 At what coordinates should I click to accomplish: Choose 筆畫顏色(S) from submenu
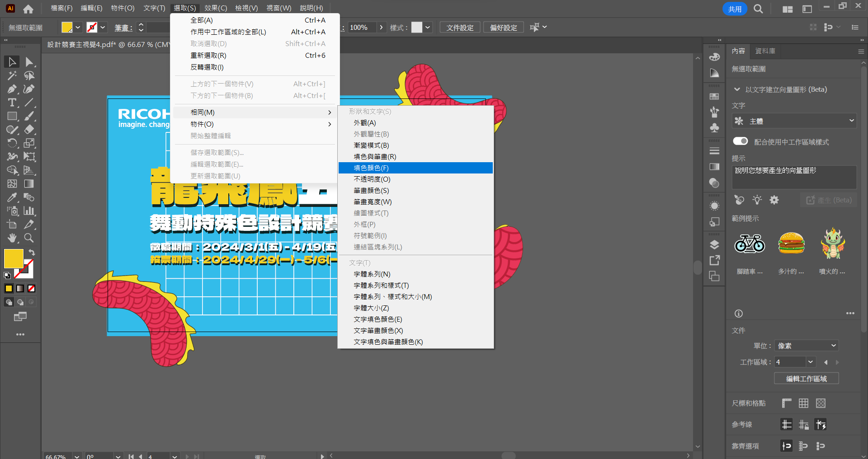click(x=415, y=190)
